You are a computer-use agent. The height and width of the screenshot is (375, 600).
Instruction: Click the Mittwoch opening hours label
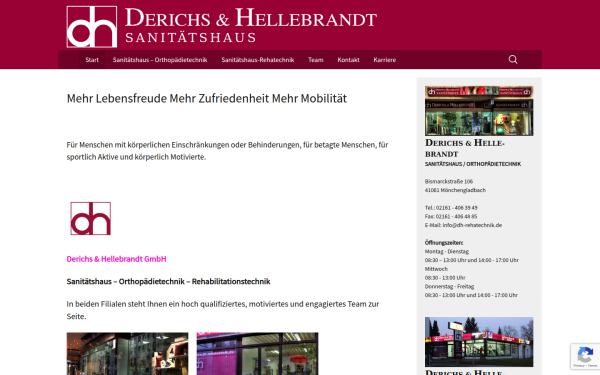(x=436, y=269)
